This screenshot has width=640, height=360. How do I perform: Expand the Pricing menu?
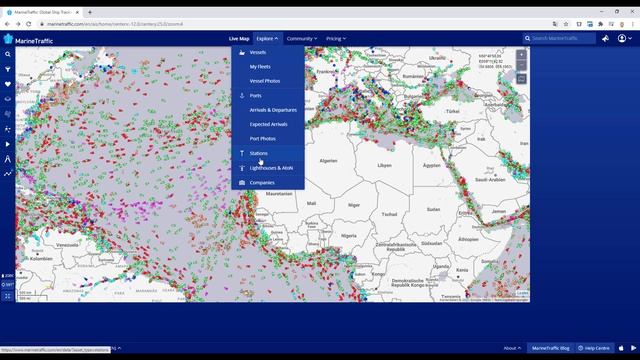pos(336,39)
